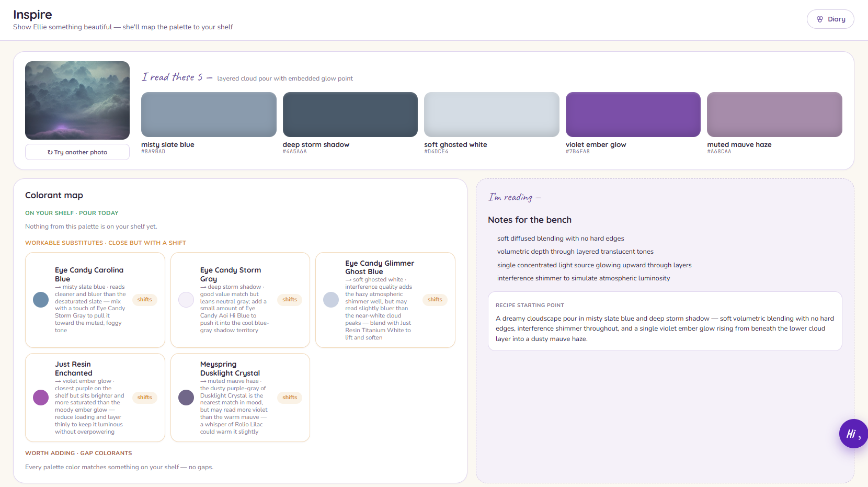The width and height of the screenshot is (868, 487).
Task: Click shifts badge on Glimmer Ghost Blue card
Action: pyautogui.click(x=435, y=300)
